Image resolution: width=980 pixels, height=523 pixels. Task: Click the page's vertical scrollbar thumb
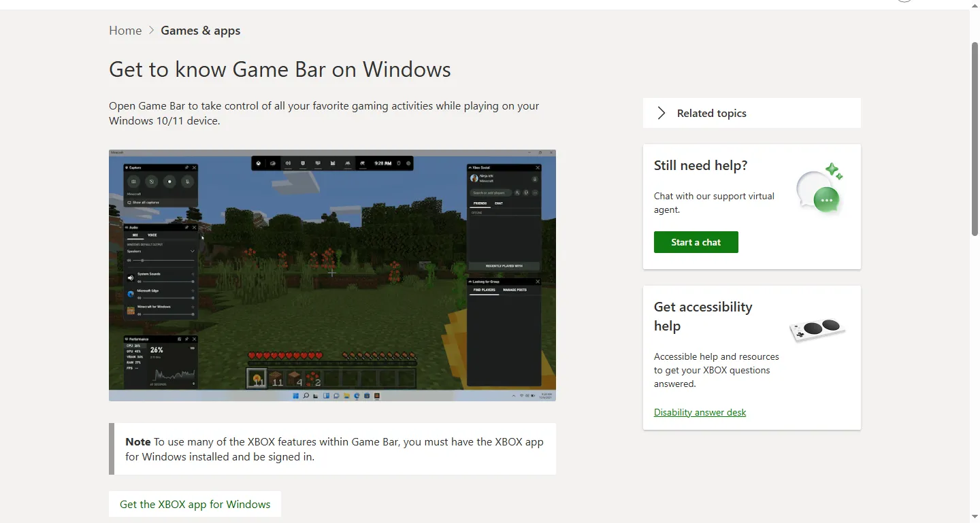[x=975, y=139]
